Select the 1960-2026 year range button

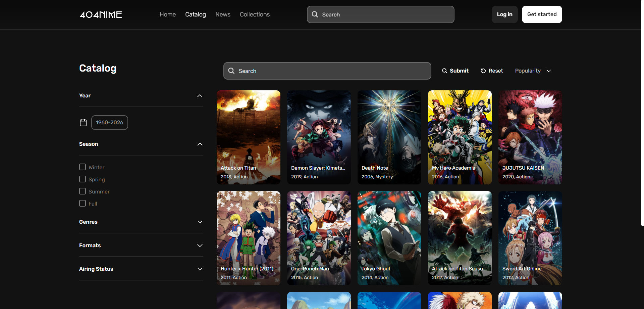click(x=110, y=123)
